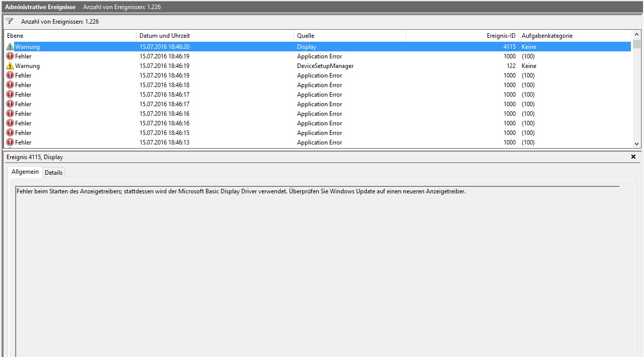Image resolution: width=644 pixels, height=357 pixels.
Task: Click error icon on the 18:46:13 row
Action: click(10, 142)
